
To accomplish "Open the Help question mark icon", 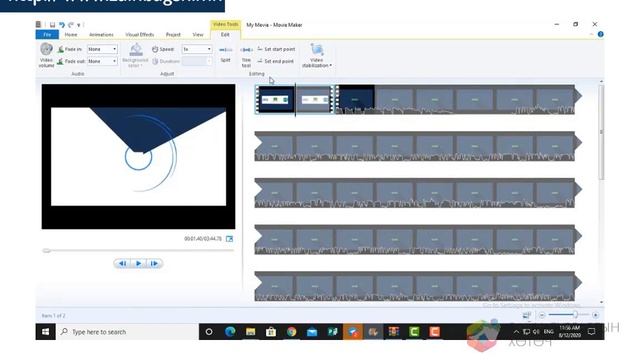I will click(x=600, y=34).
